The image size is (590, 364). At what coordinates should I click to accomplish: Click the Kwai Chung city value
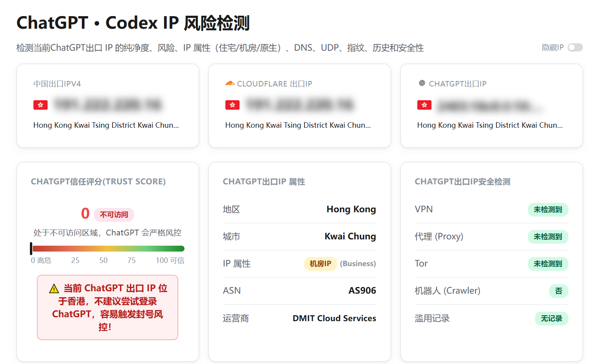(350, 236)
